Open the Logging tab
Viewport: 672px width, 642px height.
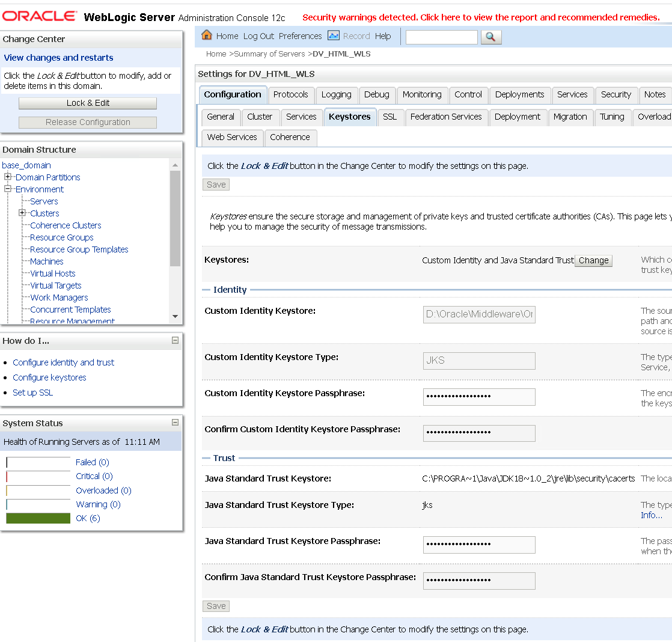click(x=337, y=95)
